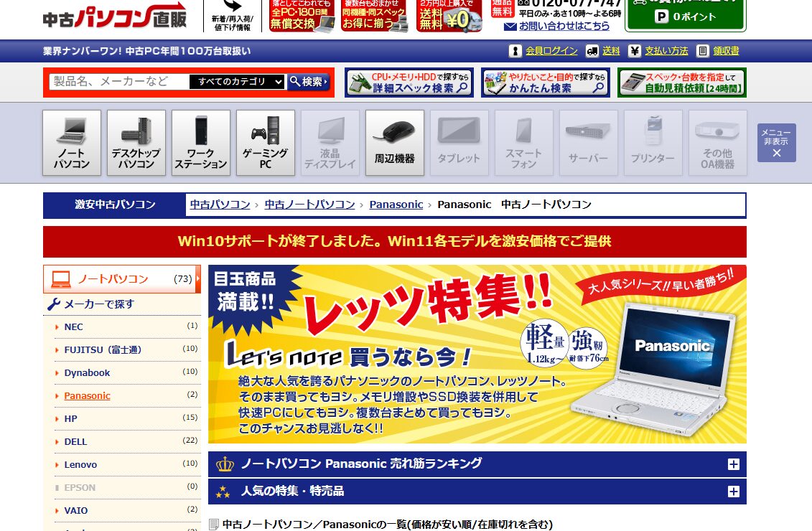Open the デスクトップパソコン category icon
Image resolution: width=812 pixels, height=531 pixels.
[x=136, y=142]
